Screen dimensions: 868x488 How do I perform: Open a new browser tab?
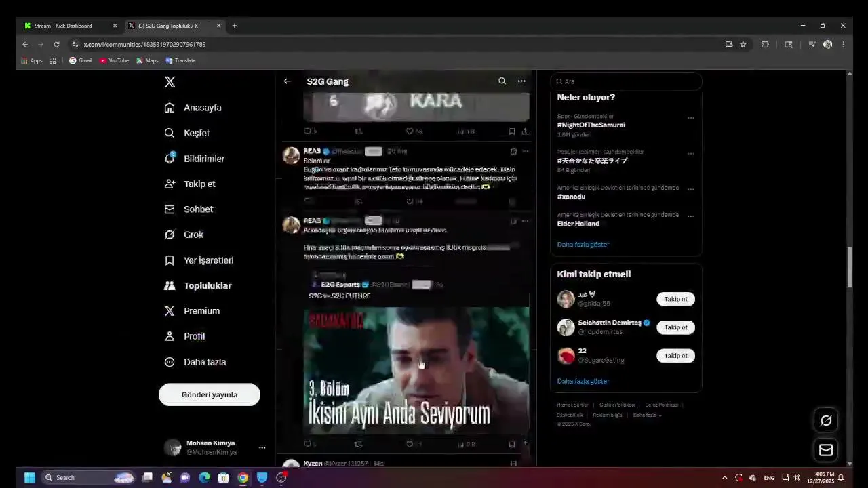235,26
